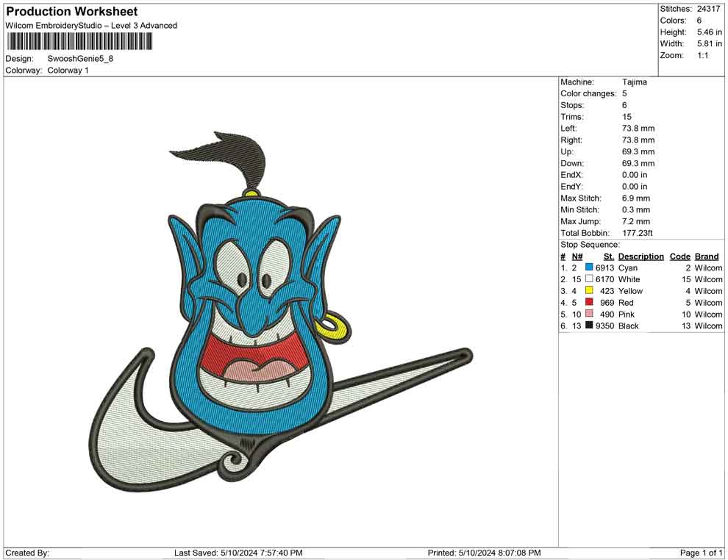
Task: Click the stitch count '6913' in Cyan row
Action: pos(605,268)
